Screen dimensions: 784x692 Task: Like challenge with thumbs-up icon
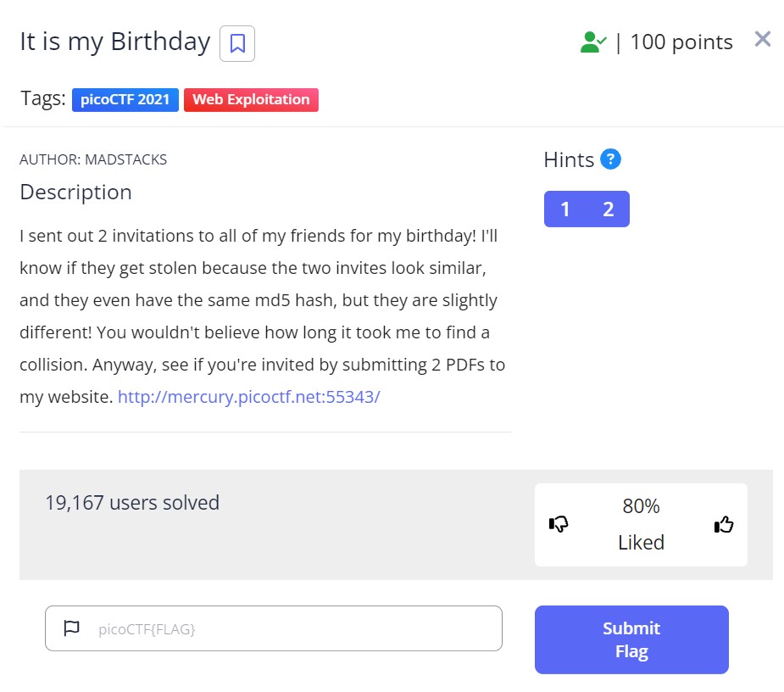click(724, 525)
